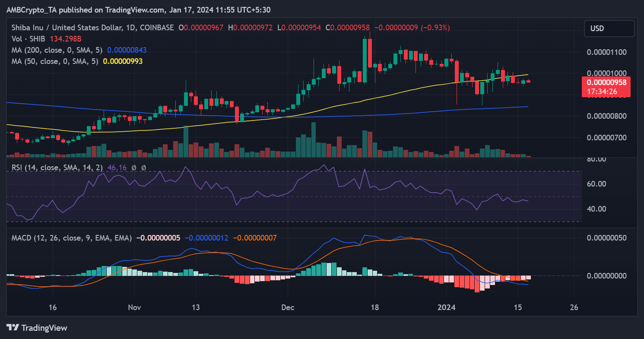Click the 50 MA value 0.00000993

tap(123, 61)
